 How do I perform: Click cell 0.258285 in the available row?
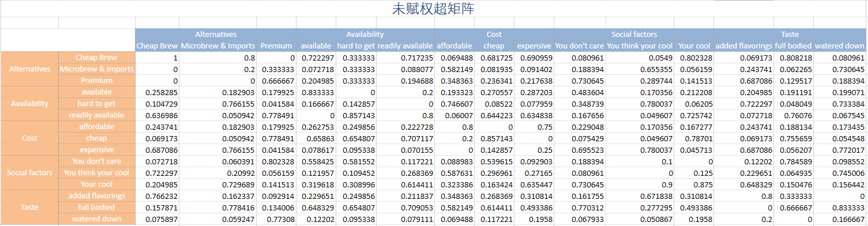click(x=157, y=92)
